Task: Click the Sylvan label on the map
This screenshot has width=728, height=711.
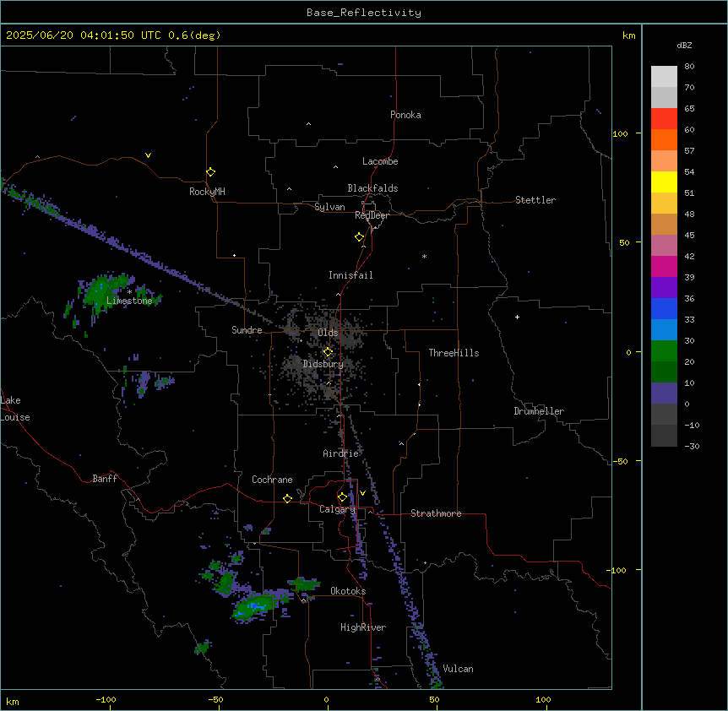Action: click(x=329, y=207)
